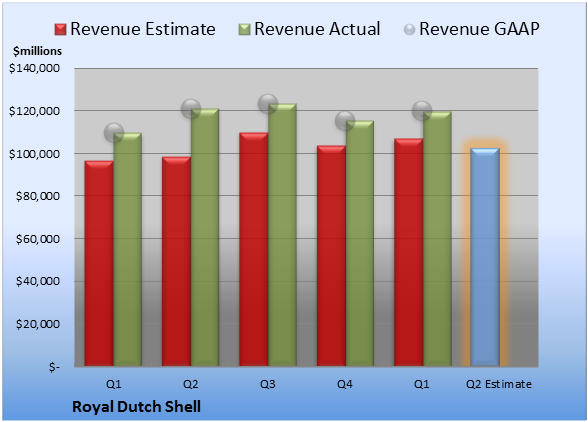The height and width of the screenshot is (422, 588).
Task: Click the 'Royal Dutch Shell' chart title
Action: click(136, 407)
